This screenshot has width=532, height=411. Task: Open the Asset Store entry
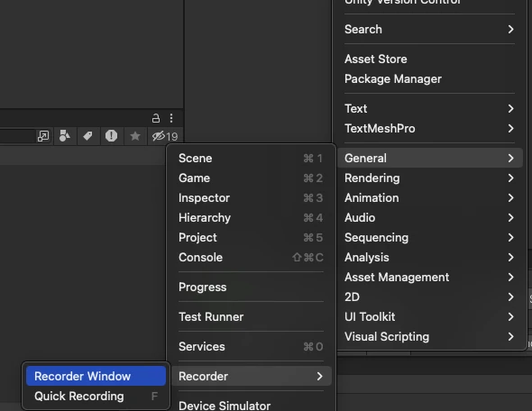[429, 59]
